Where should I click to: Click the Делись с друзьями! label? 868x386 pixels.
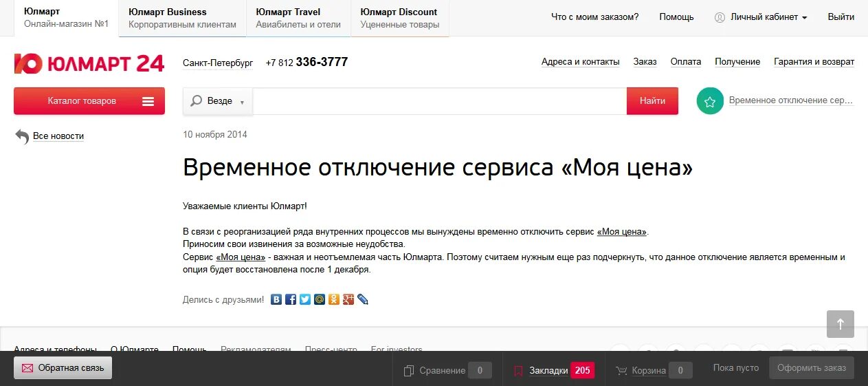(x=223, y=300)
